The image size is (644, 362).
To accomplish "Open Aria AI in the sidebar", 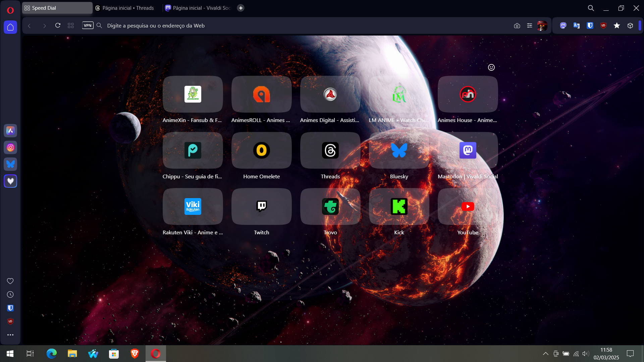I will click(x=10, y=131).
